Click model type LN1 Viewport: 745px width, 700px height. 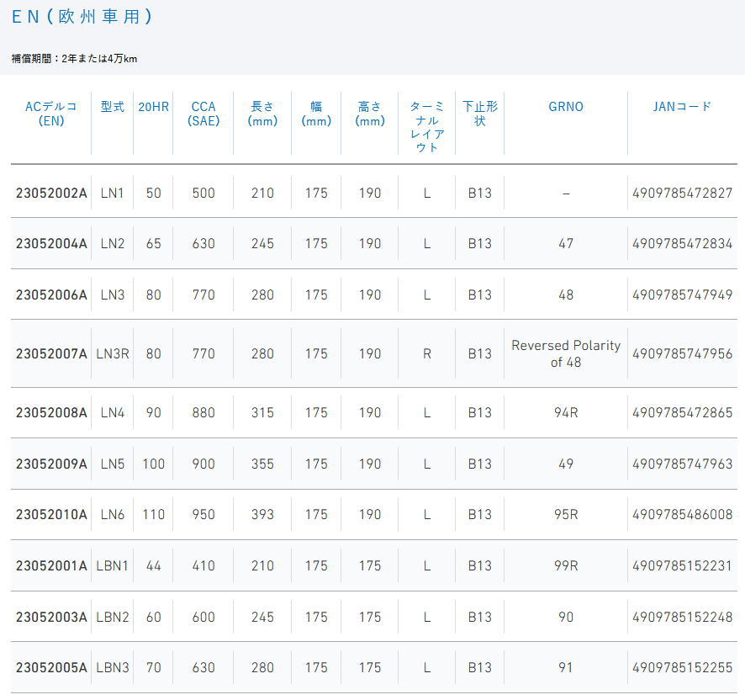point(112,193)
